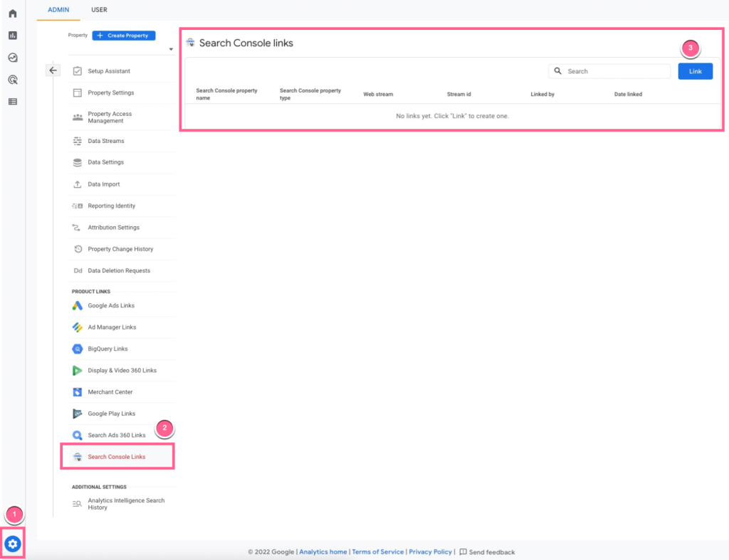Open the Privacy Policy link
Image resolution: width=729 pixels, height=560 pixels.
click(430, 552)
